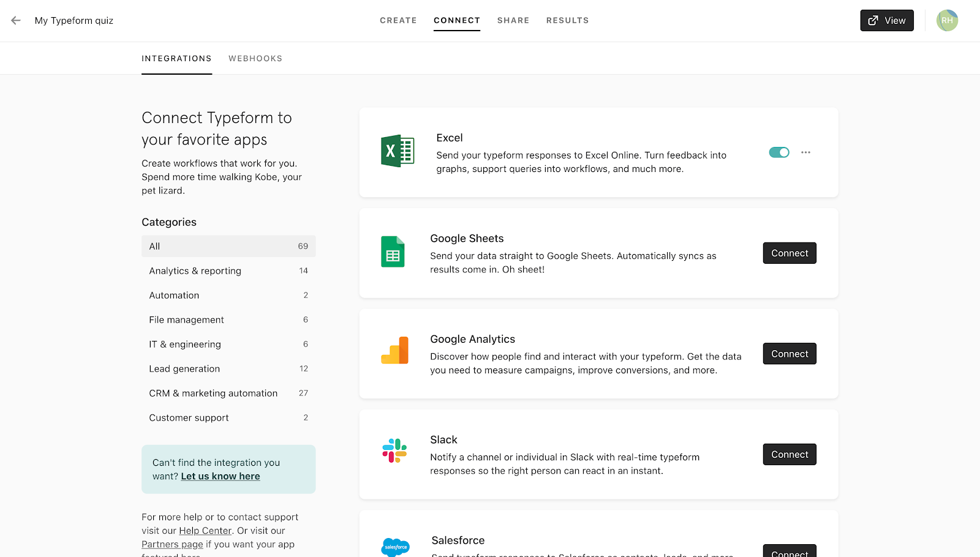Connect the Salesforce integration
Viewport: 980px width, 557px height.
point(790,551)
